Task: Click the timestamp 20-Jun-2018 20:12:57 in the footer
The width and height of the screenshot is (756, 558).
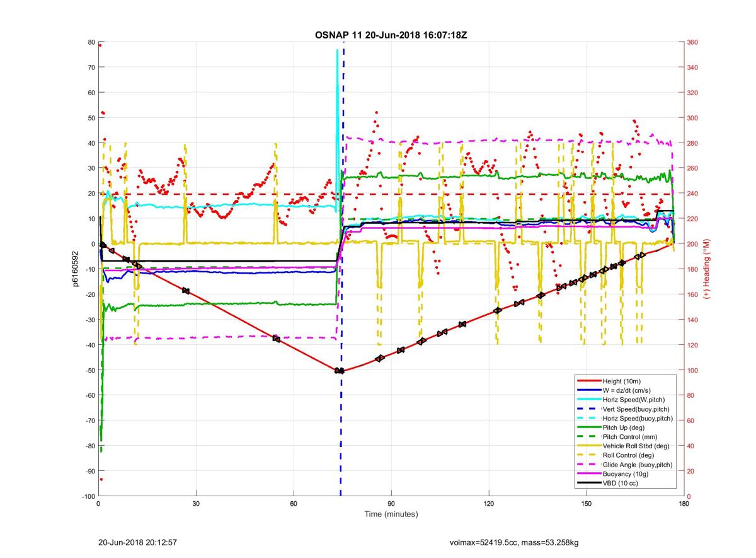Action: click(138, 542)
